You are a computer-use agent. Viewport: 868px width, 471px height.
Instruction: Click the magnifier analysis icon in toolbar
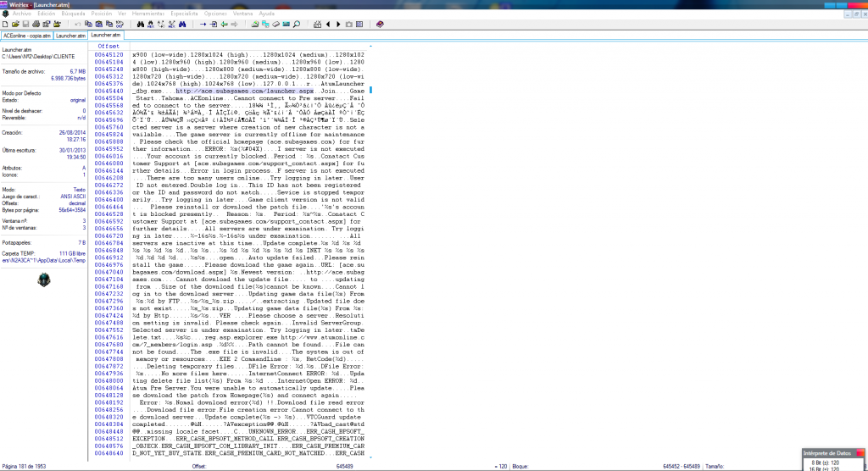coord(296,24)
